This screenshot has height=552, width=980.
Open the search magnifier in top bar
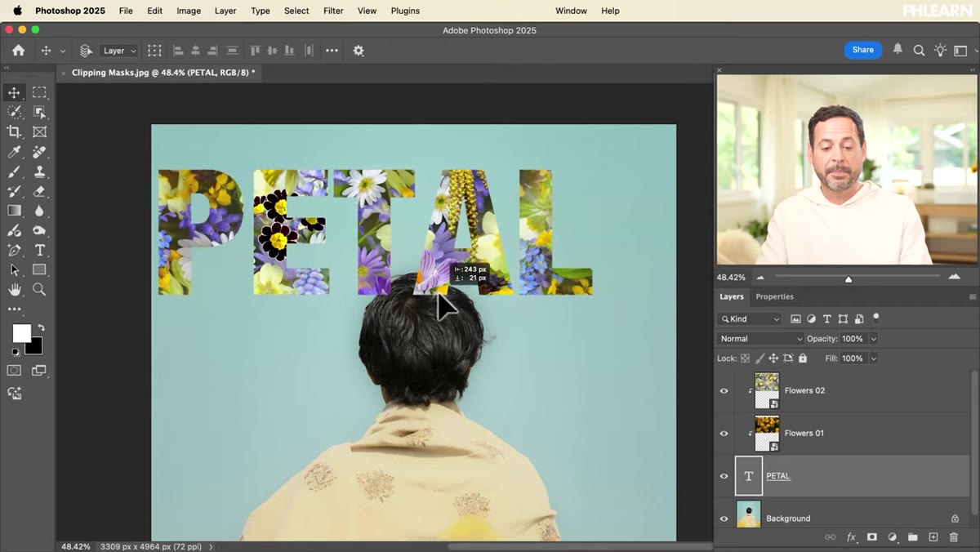tap(919, 51)
